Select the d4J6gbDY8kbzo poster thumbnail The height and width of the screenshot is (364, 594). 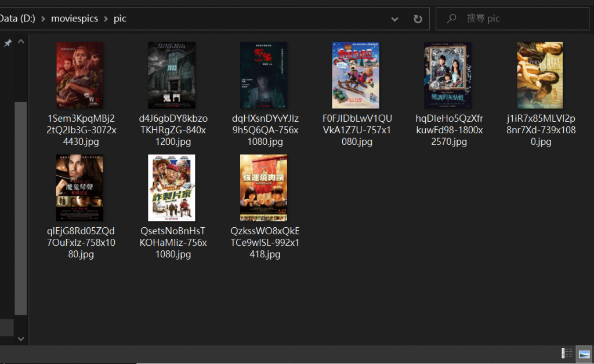click(172, 75)
